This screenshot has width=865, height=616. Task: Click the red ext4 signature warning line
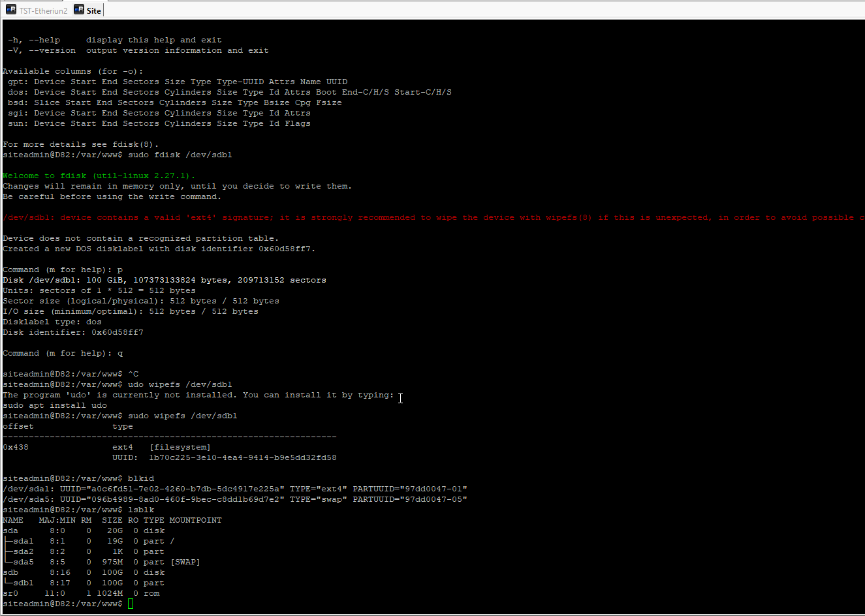[x=433, y=217]
